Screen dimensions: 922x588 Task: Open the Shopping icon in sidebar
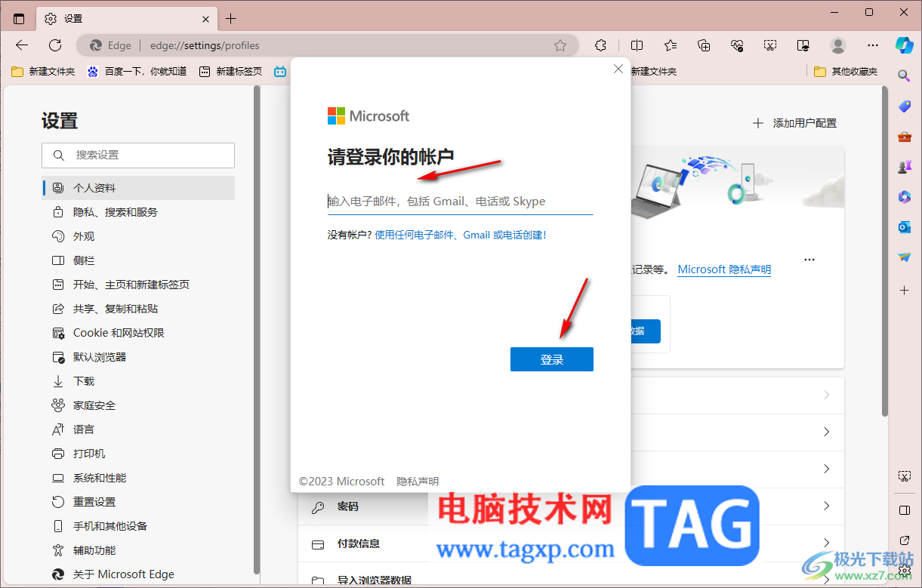pyautogui.click(x=904, y=106)
